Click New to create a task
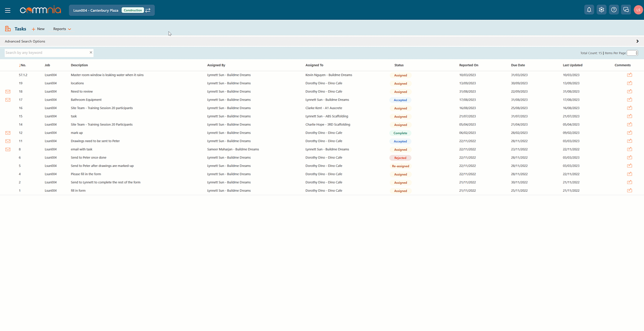 click(38, 29)
